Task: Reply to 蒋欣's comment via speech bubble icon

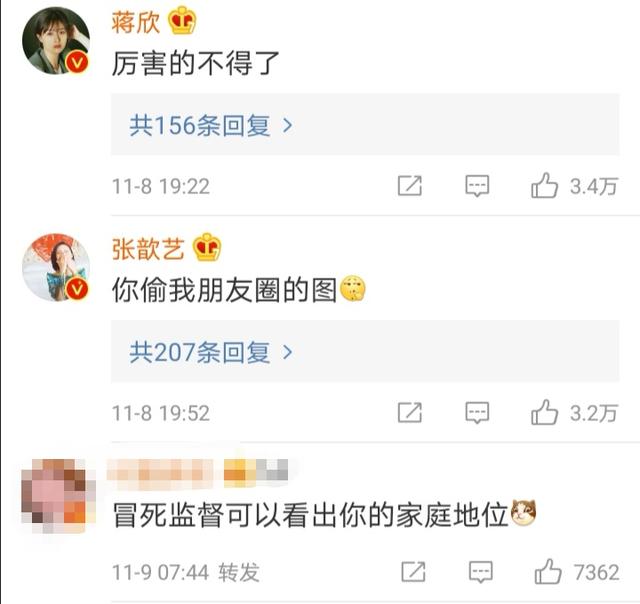Action: click(477, 187)
